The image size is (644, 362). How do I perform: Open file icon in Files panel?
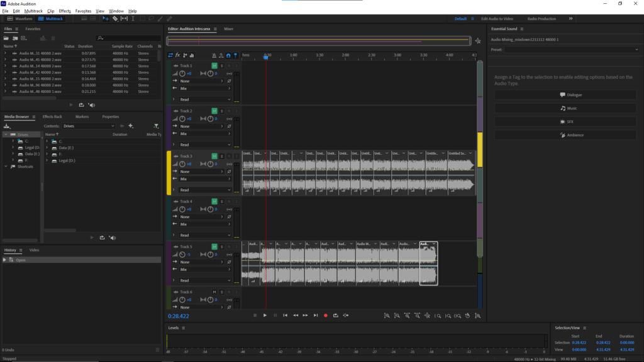pos(6,38)
